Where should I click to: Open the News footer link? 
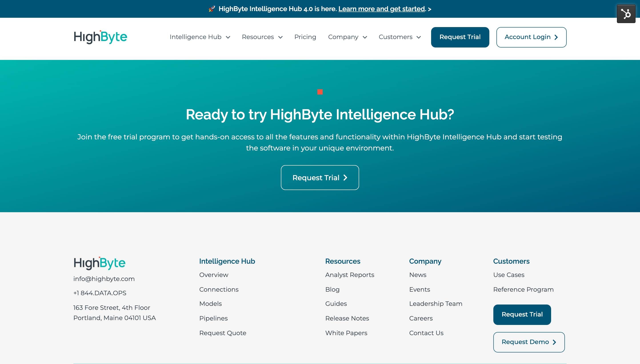tap(418, 275)
